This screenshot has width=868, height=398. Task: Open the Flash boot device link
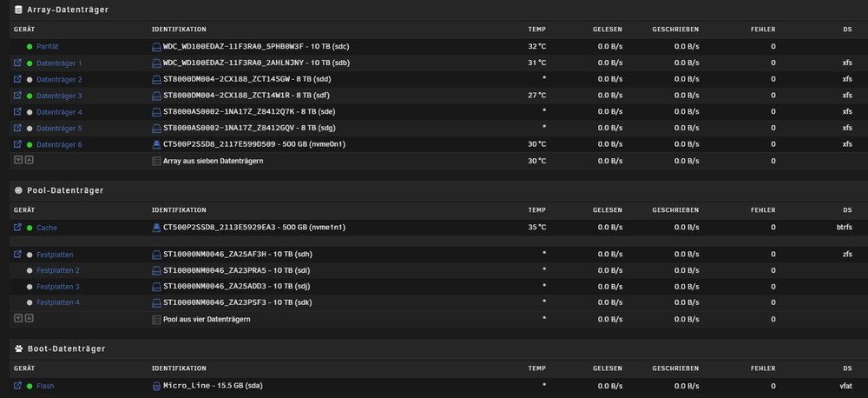pyautogui.click(x=45, y=387)
